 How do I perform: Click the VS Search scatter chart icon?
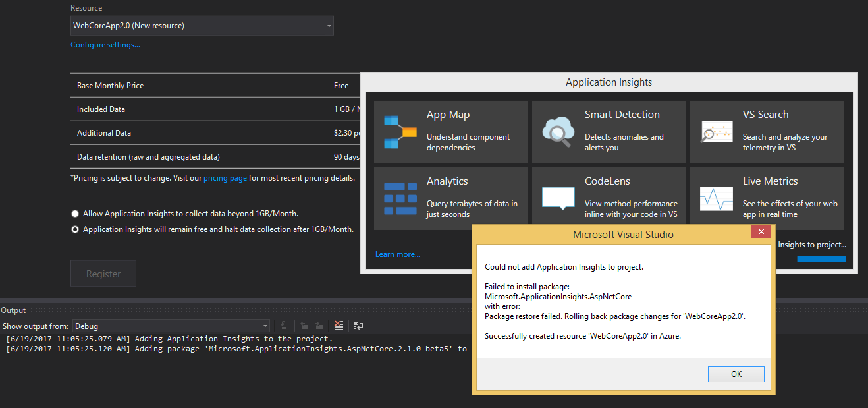717,132
